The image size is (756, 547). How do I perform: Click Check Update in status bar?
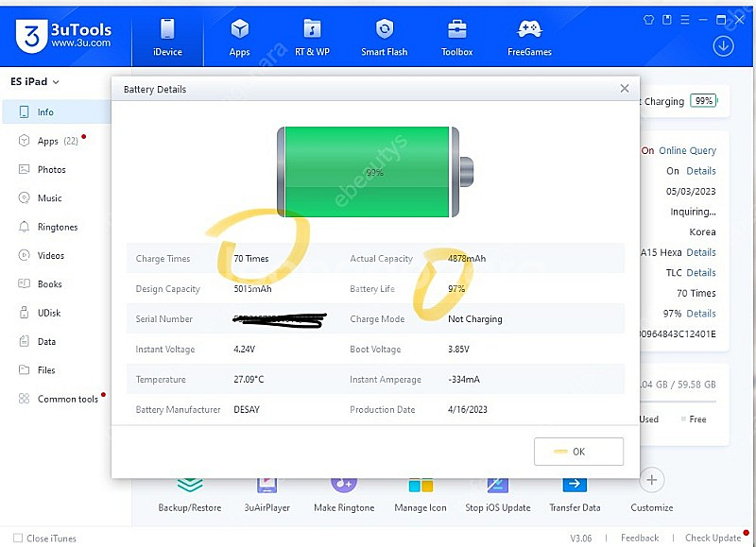pyautogui.click(x=713, y=538)
